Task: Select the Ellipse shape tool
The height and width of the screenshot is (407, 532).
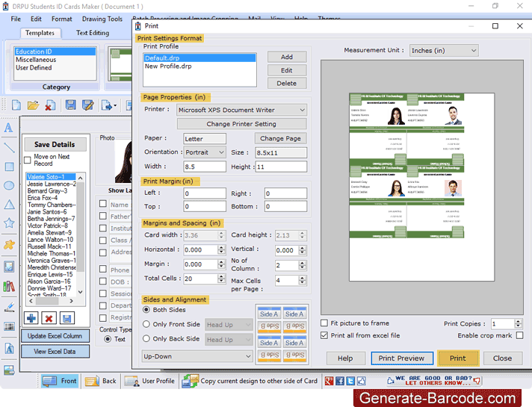Action: click(9, 185)
